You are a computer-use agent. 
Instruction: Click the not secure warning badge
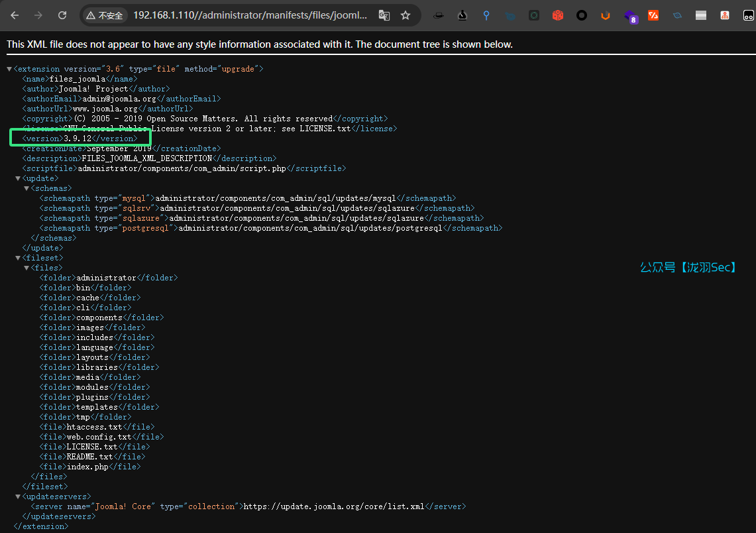(x=105, y=15)
